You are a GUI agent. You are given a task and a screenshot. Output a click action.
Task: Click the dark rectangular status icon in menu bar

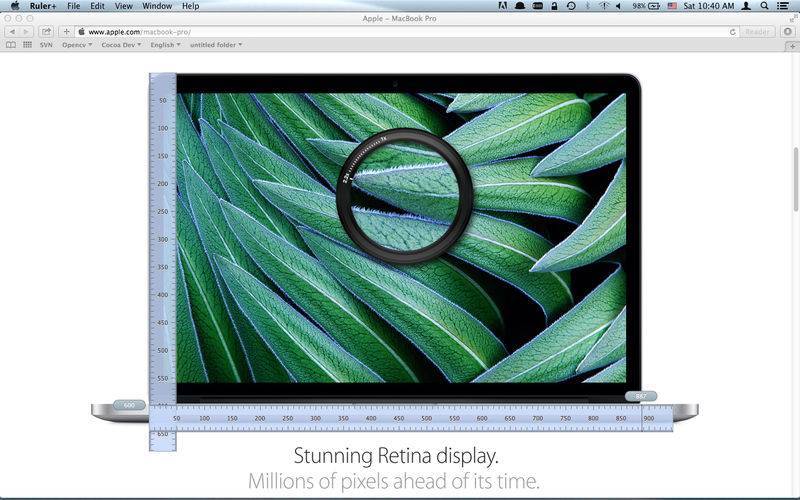coord(537,6)
